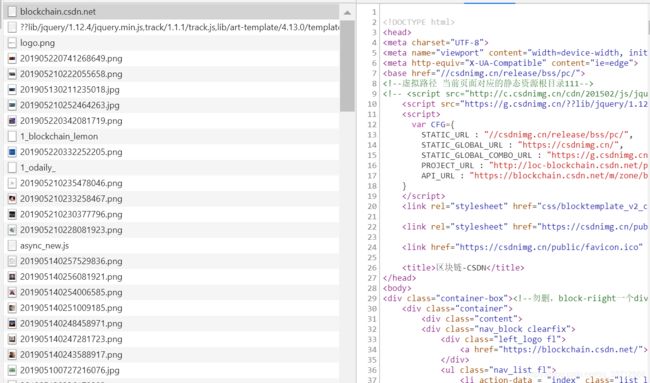Click request list scrollbar up arrow

tap(347, 12)
